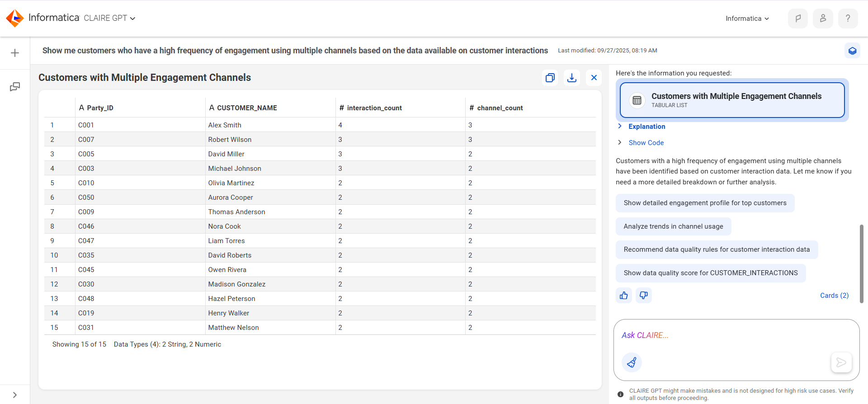
Task: Select Recommend data quality rules suggestion
Action: (x=717, y=249)
